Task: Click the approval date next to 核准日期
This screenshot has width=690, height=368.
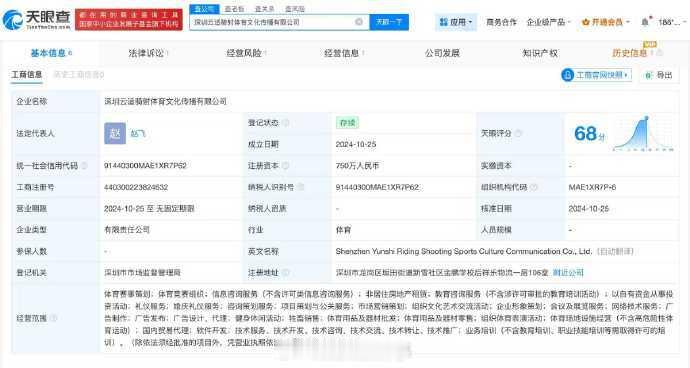Action: pos(588,208)
